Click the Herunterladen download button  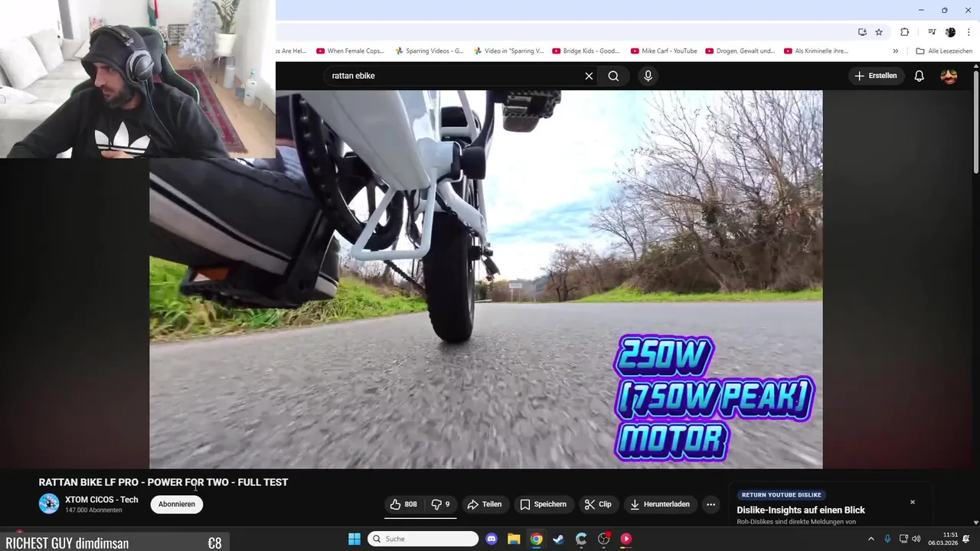point(660,504)
